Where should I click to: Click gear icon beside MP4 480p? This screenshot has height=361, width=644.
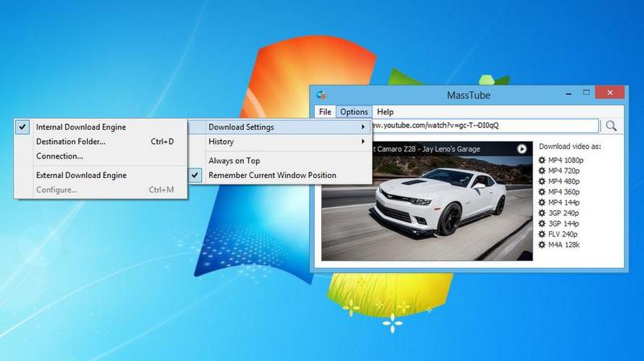[x=542, y=181]
